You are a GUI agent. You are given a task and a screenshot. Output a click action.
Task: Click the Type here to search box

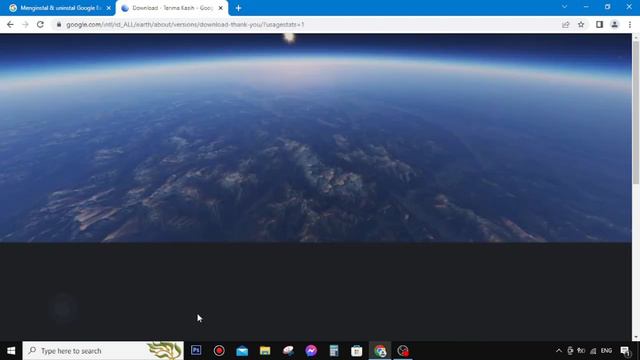point(103,351)
